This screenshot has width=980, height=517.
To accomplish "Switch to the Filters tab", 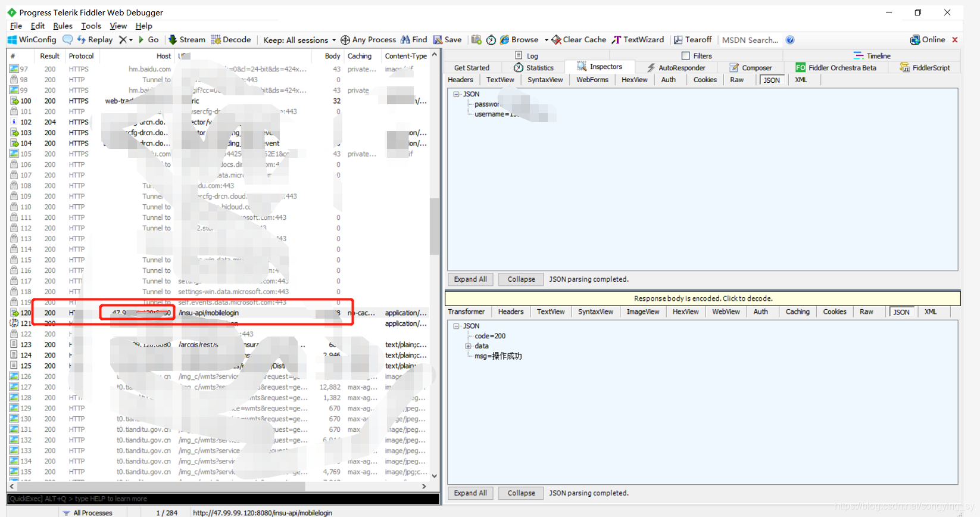I will (697, 55).
